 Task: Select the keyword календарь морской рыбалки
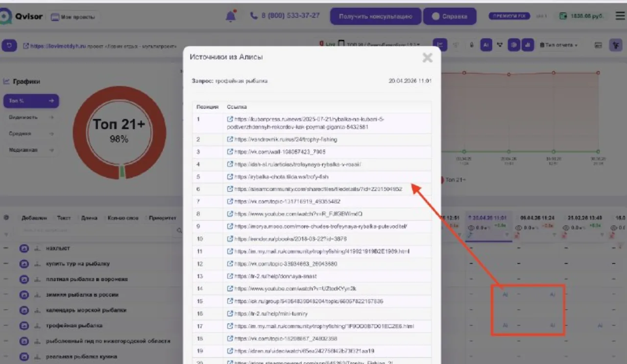pos(86,310)
